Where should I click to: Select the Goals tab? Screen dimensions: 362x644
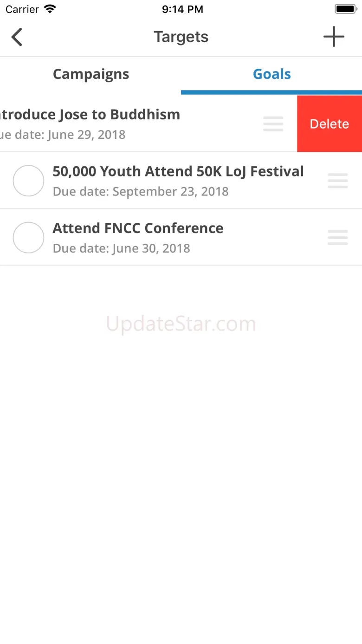271,74
